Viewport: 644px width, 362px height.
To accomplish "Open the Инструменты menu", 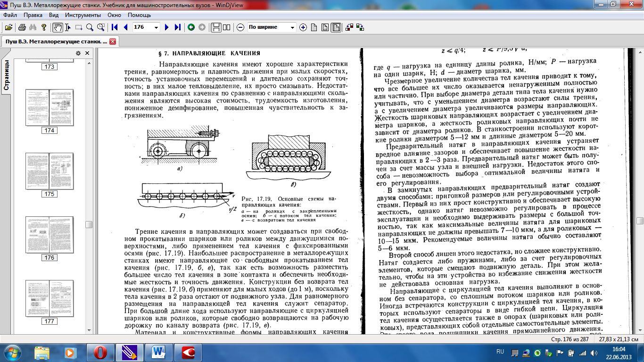I will pos(83,15).
